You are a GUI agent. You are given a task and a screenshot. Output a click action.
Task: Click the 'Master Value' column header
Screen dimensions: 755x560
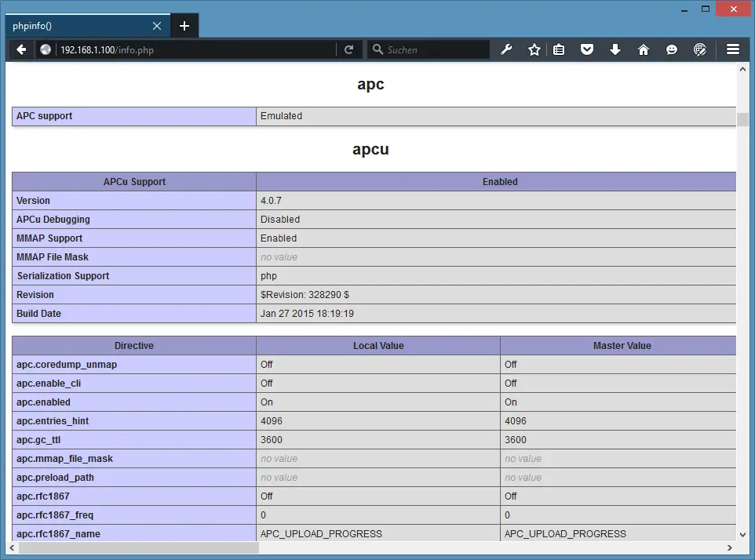(x=618, y=345)
